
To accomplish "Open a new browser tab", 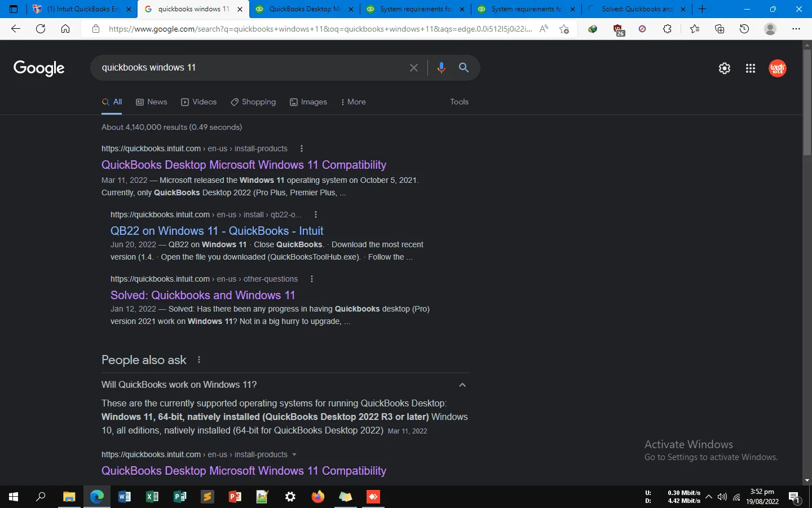I will point(703,9).
